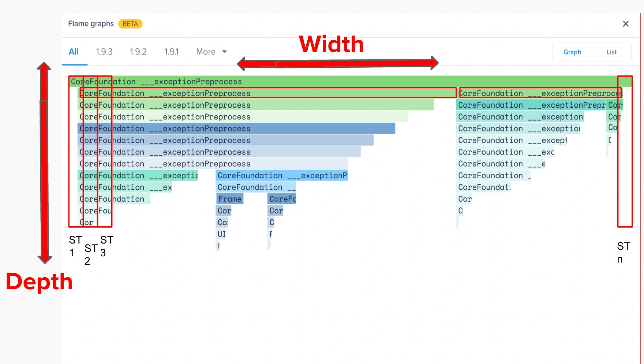644x364 pixels.
Task: Expand the More versions dropdown
Action: click(211, 52)
